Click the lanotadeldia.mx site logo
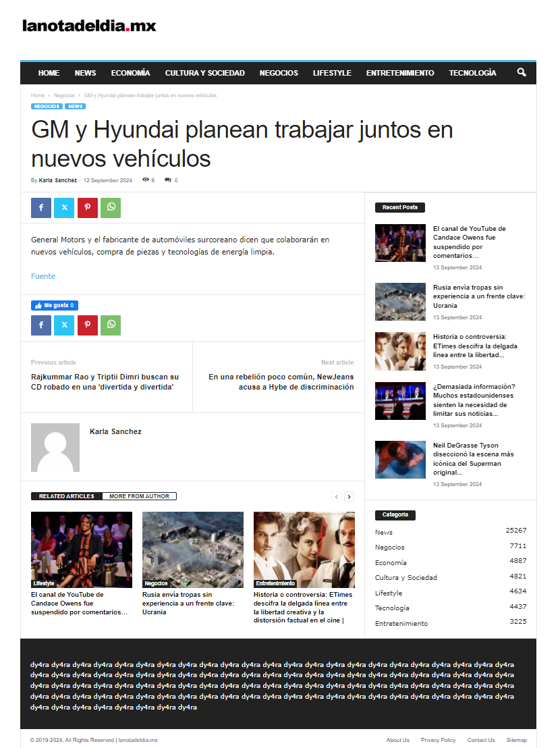Image resolution: width=560 pixels, height=748 pixels. coord(89,25)
